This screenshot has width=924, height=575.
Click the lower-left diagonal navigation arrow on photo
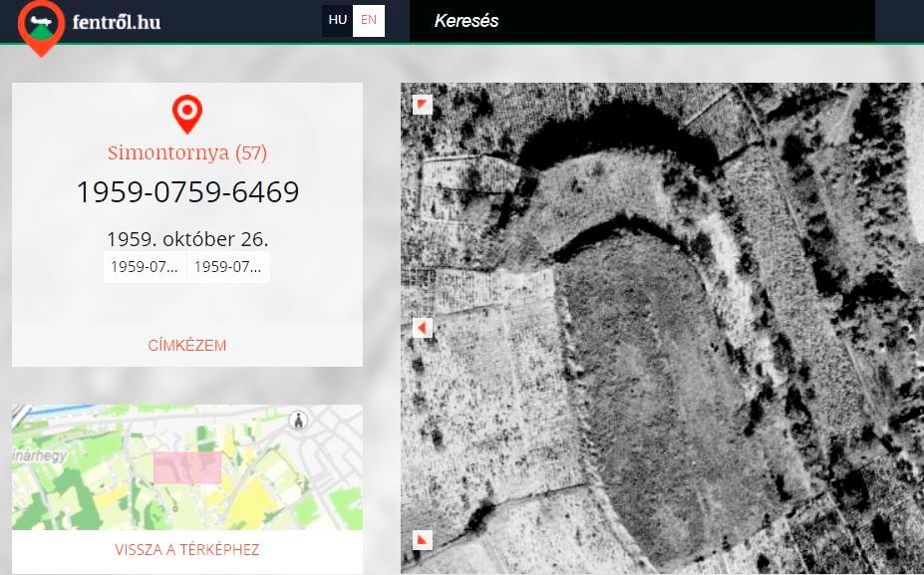click(423, 539)
